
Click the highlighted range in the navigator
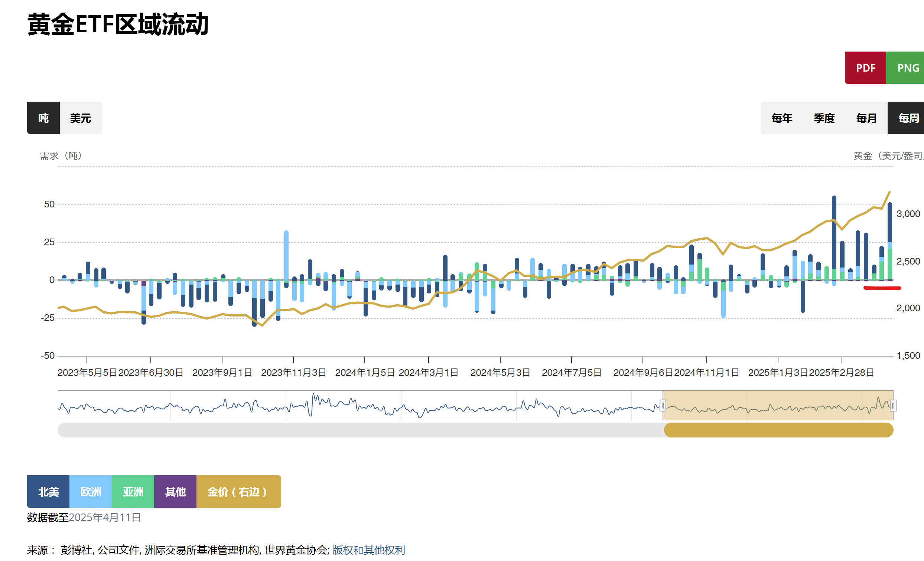[x=778, y=405]
